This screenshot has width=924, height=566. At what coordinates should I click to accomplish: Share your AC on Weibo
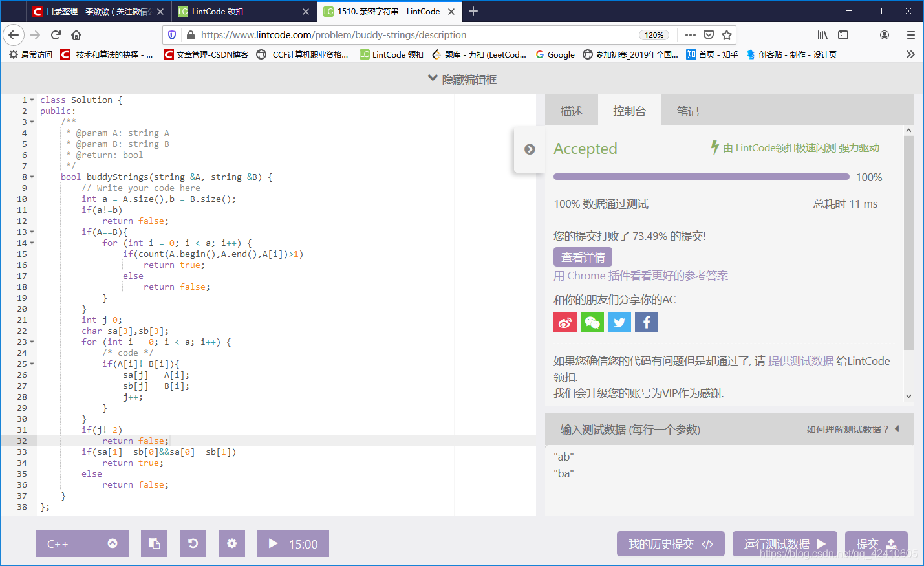[x=564, y=321]
